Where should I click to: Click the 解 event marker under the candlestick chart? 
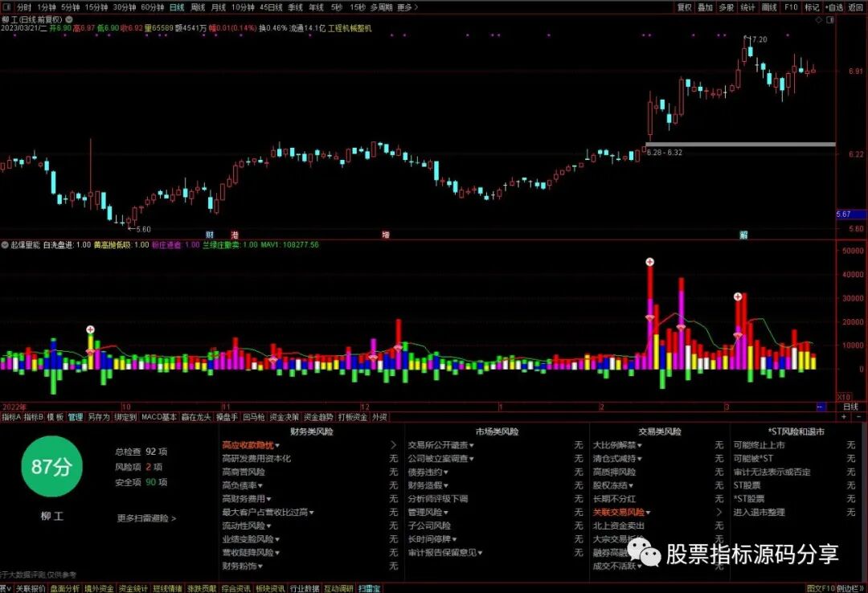(x=743, y=235)
